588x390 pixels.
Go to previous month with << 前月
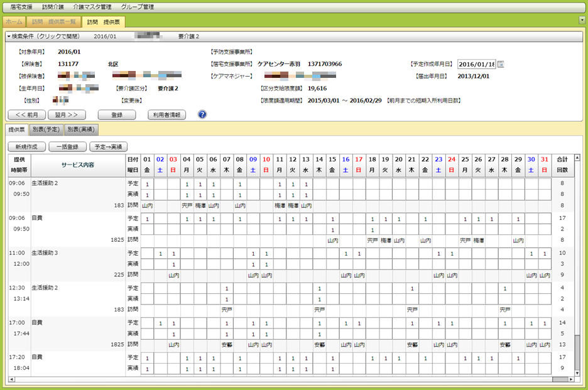click(26, 115)
